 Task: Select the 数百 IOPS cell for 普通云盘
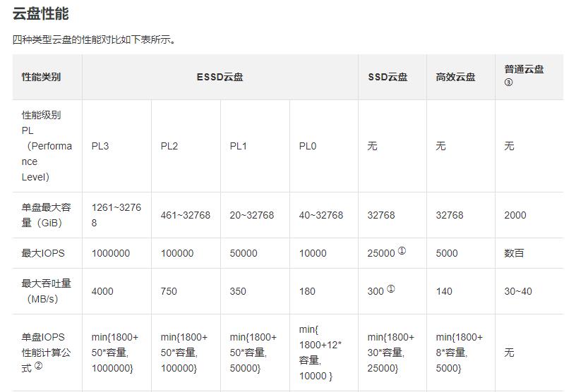tap(514, 253)
